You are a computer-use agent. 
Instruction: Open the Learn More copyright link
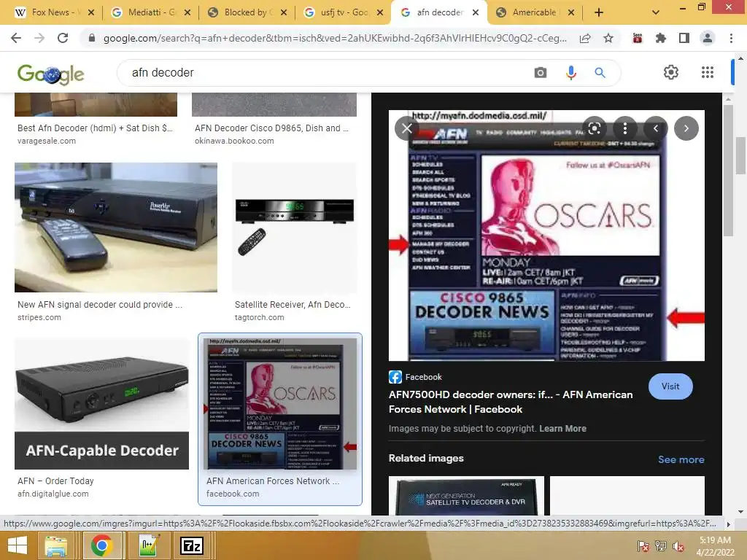pyautogui.click(x=562, y=428)
